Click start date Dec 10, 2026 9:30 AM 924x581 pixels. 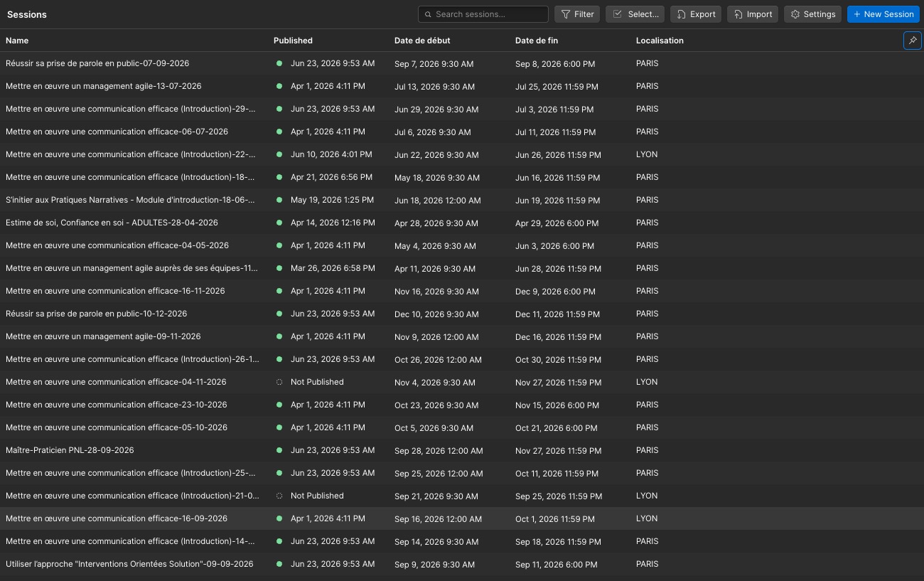[x=436, y=314]
